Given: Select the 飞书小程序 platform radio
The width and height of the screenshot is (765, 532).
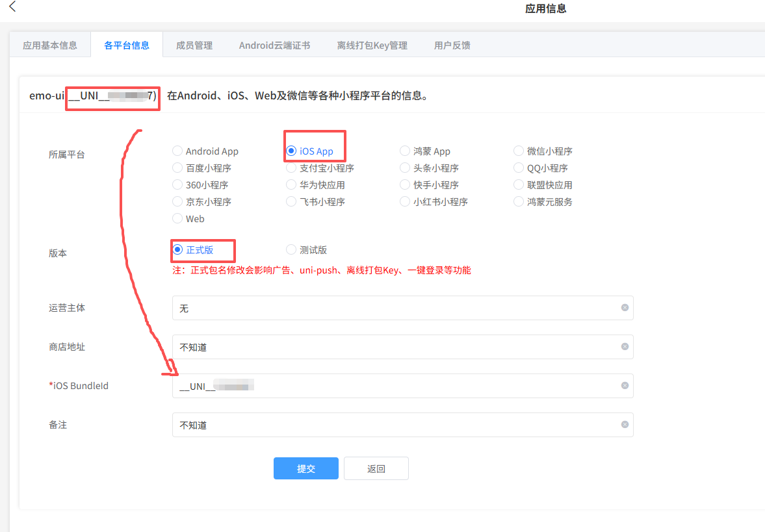Looking at the screenshot, I should click(291, 202).
